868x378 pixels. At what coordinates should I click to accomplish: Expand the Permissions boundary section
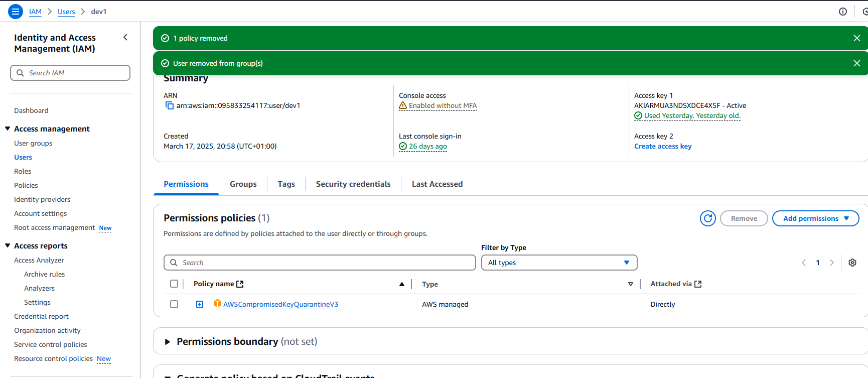(x=168, y=342)
